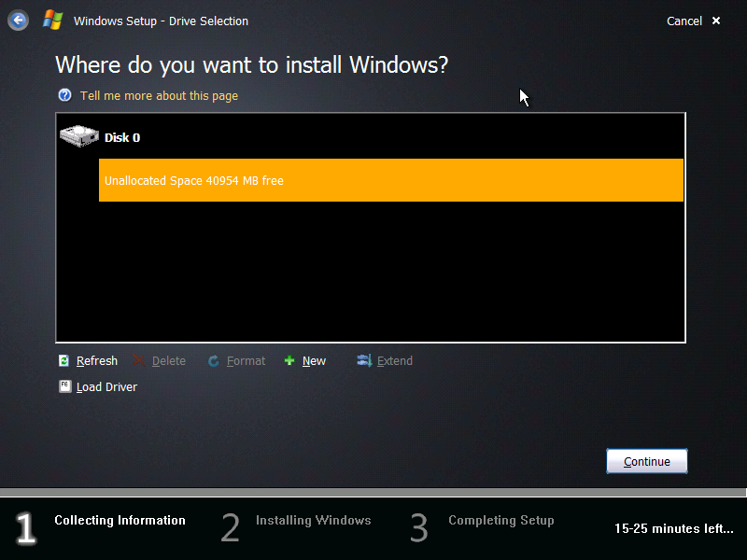Click the green plus New icon
Image resolution: width=747 pixels, height=560 pixels.
coord(289,360)
